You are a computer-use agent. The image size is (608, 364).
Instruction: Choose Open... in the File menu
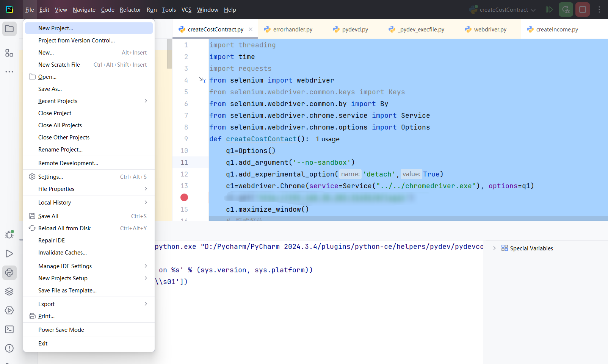[89, 77]
